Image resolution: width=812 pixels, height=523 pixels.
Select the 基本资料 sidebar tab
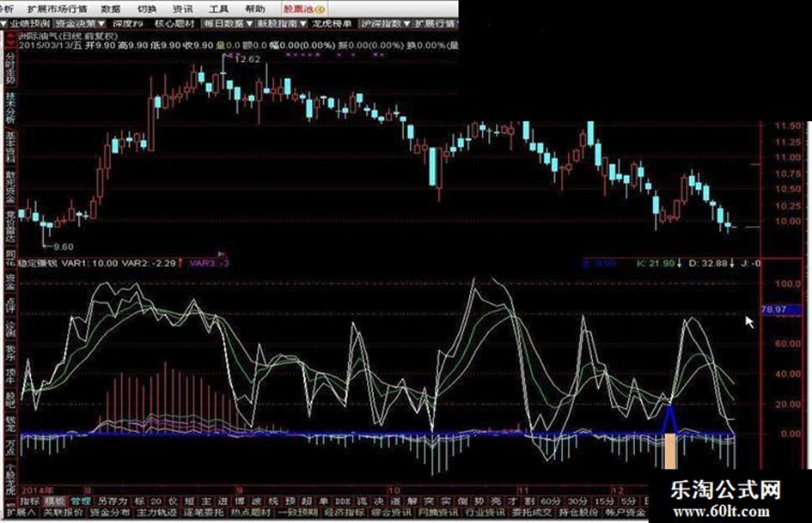(x=9, y=148)
